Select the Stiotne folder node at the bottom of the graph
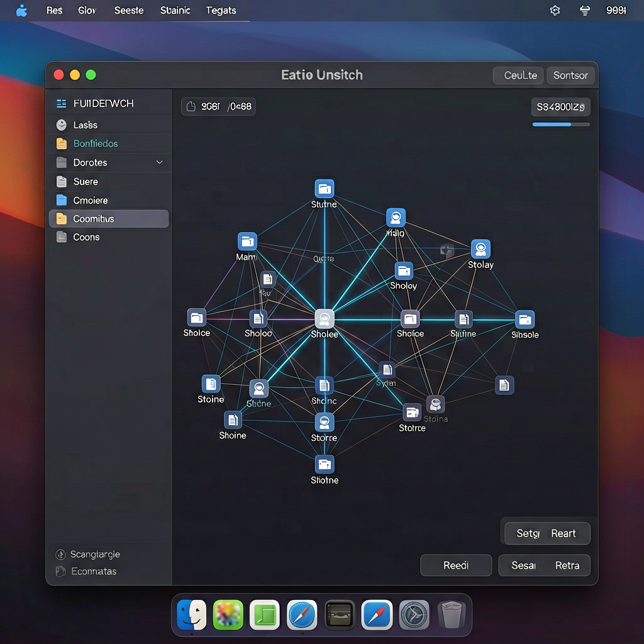644x644 pixels. click(325, 465)
